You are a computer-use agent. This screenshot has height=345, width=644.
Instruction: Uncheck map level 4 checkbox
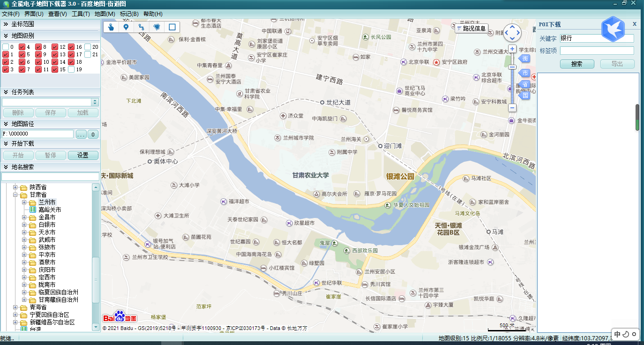pos(22,47)
